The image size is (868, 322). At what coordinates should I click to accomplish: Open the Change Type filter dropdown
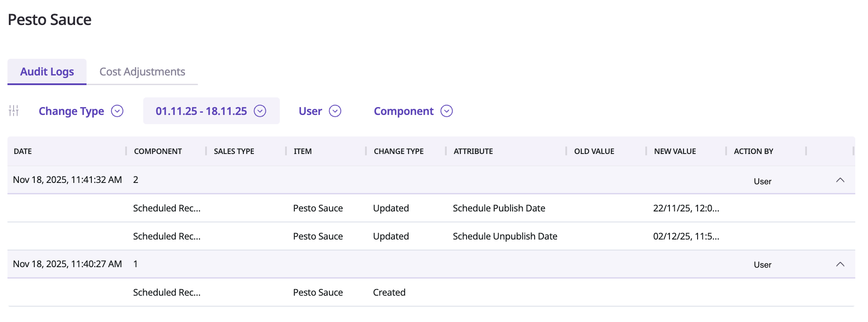pyautogui.click(x=81, y=111)
